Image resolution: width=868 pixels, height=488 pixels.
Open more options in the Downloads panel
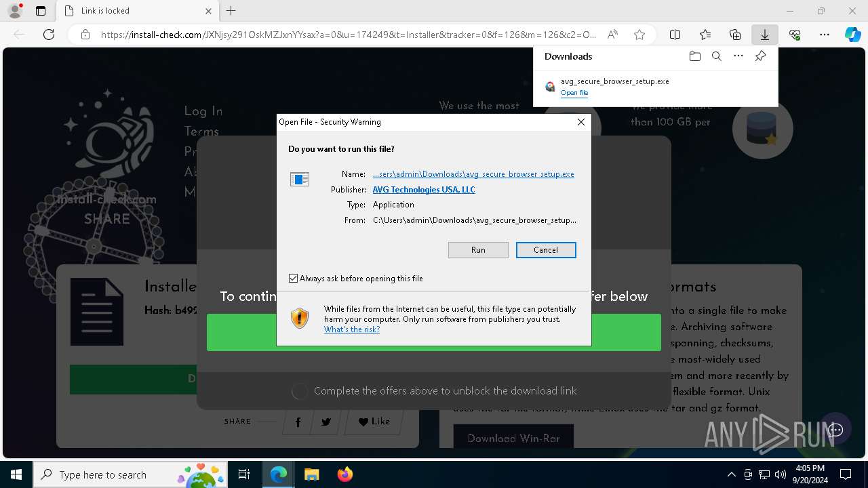point(738,56)
